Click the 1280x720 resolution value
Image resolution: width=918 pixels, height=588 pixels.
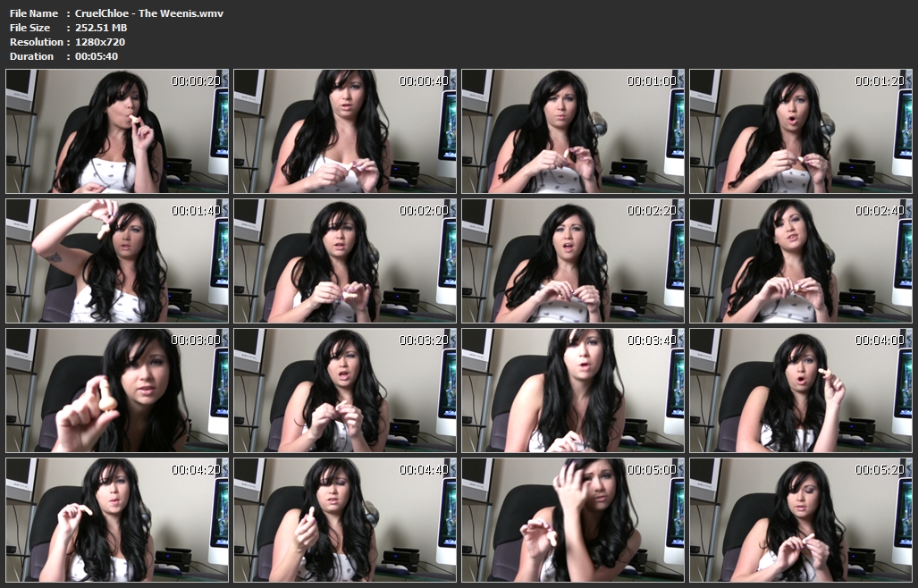pos(100,42)
